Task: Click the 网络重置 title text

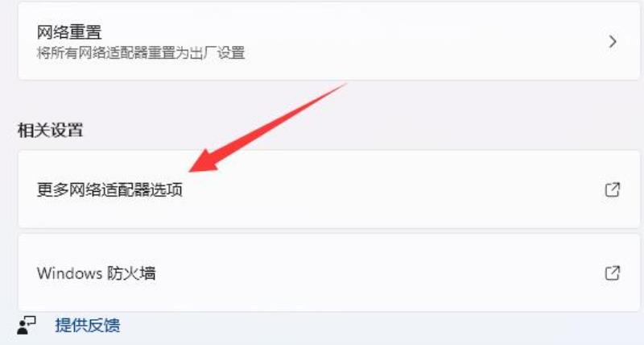Action: pos(69,32)
